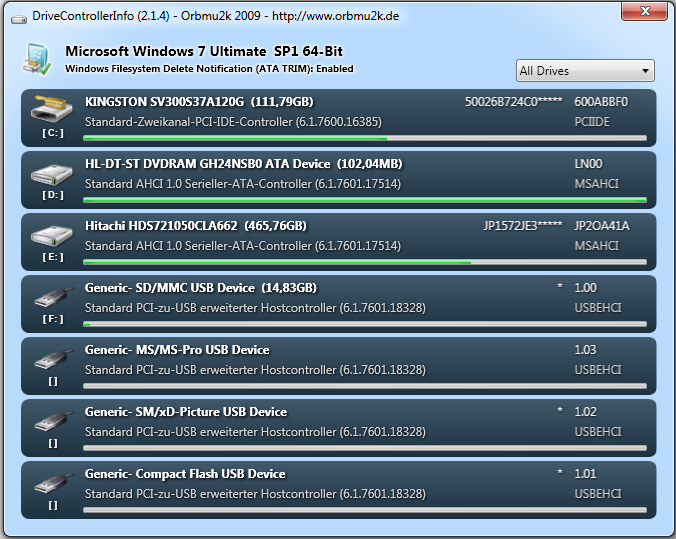
Task: Click the USB icon of Compact Flash device
Action: [x=53, y=483]
